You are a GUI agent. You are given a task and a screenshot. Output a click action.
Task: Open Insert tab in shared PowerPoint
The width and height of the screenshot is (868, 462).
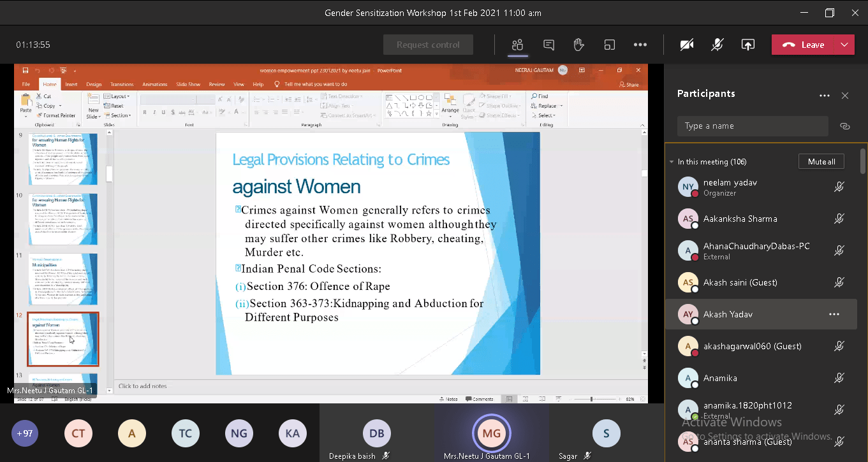[x=71, y=84]
